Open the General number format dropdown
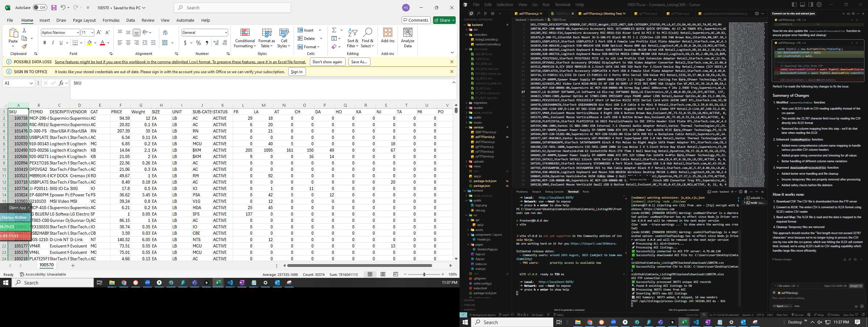The width and height of the screenshot is (868, 327). click(x=226, y=33)
